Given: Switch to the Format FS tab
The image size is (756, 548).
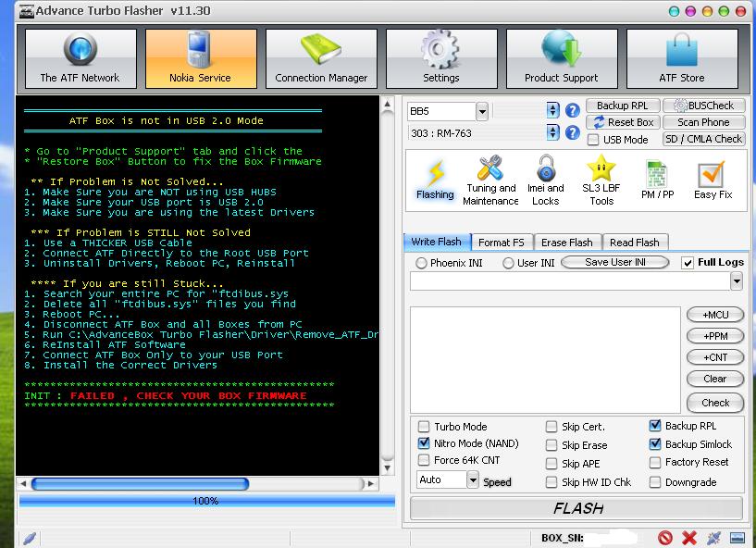Looking at the screenshot, I should coord(502,243).
